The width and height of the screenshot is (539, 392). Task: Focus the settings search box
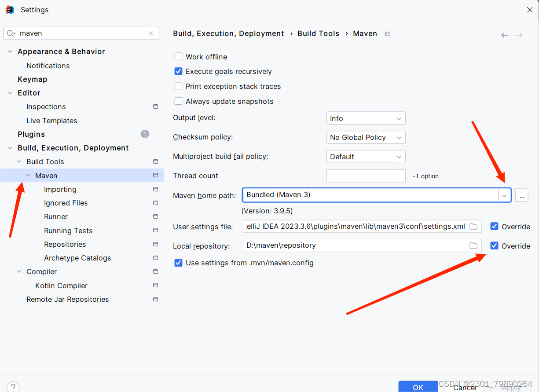tap(81, 33)
